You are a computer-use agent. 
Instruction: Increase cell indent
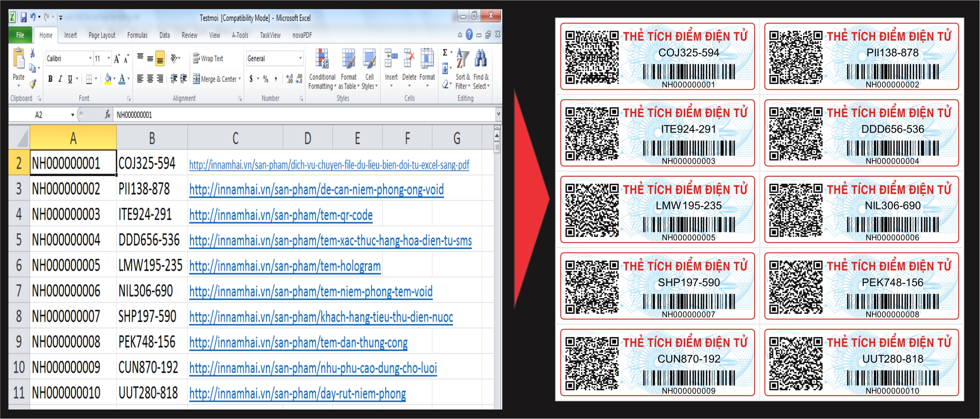(184, 79)
